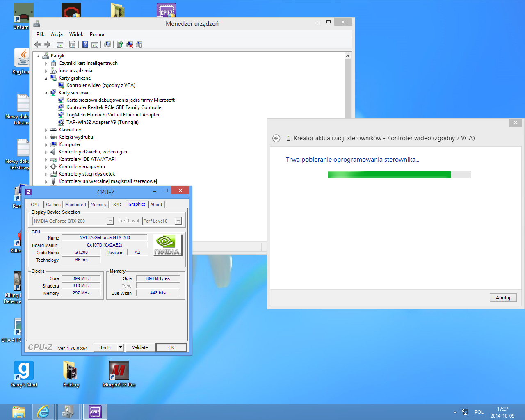
Task: Open the Display Device Selection dropdown
Action: point(73,221)
